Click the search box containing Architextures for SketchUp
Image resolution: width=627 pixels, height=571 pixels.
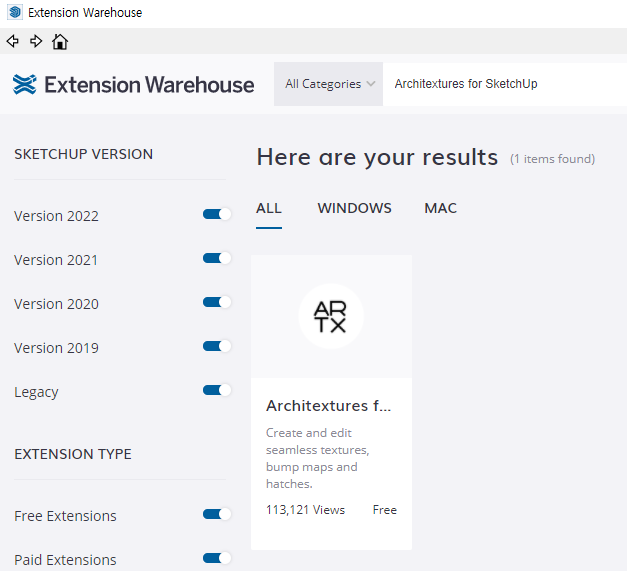click(x=505, y=84)
